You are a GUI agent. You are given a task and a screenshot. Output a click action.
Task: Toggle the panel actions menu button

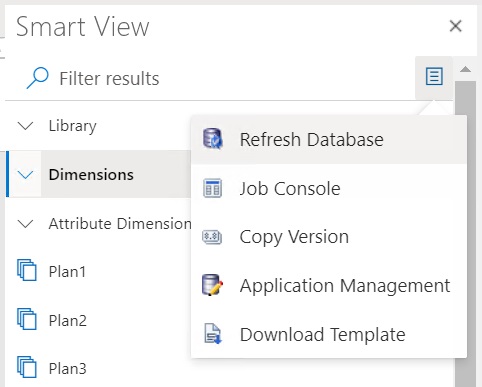point(434,77)
